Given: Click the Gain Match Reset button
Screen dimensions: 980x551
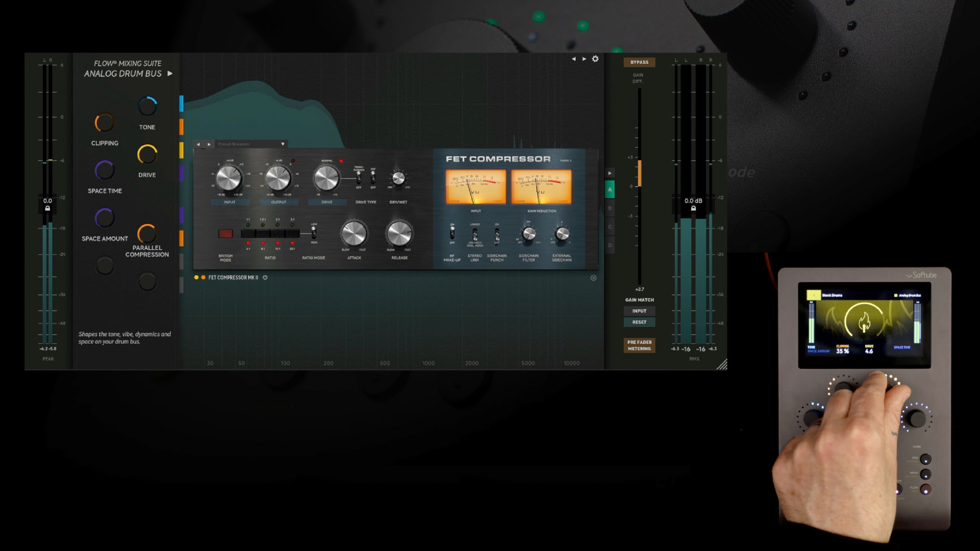Looking at the screenshot, I should [639, 322].
